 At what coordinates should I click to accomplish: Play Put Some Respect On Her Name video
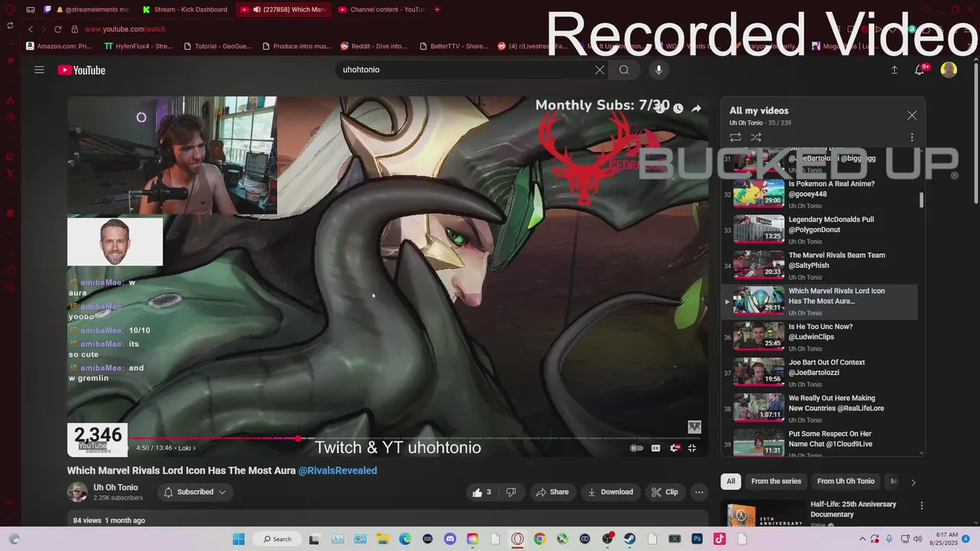pyautogui.click(x=819, y=444)
